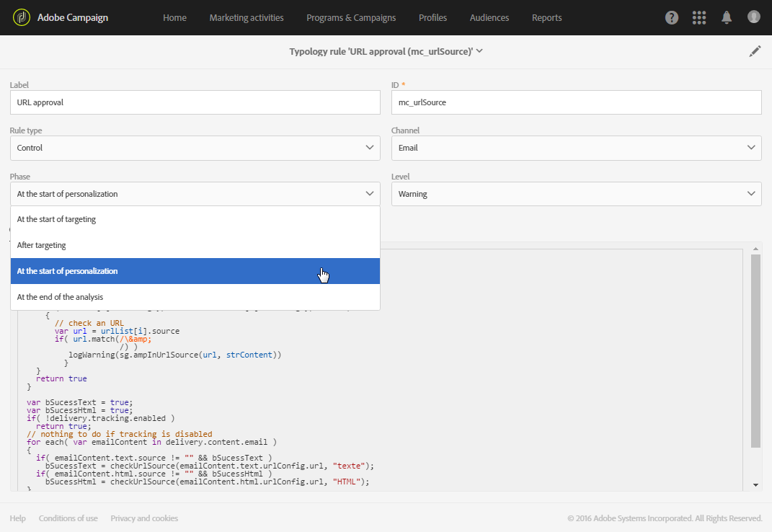The height and width of the screenshot is (532, 772).
Task: Expand the Channel dropdown set to Email
Action: (x=576, y=148)
